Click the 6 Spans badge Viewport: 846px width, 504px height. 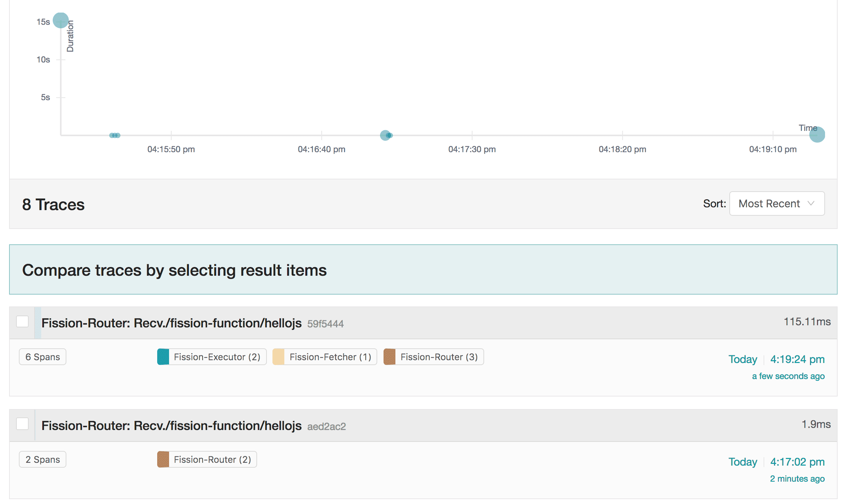pos(43,357)
